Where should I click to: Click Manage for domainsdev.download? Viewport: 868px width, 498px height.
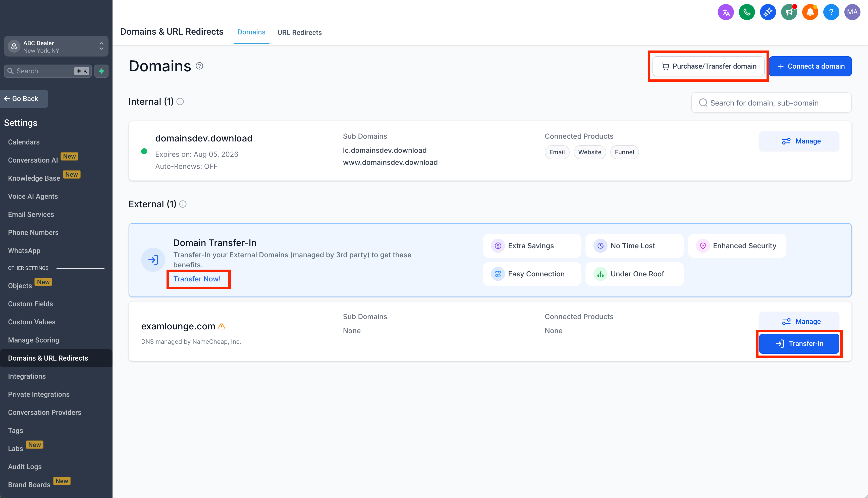[799, 141]
